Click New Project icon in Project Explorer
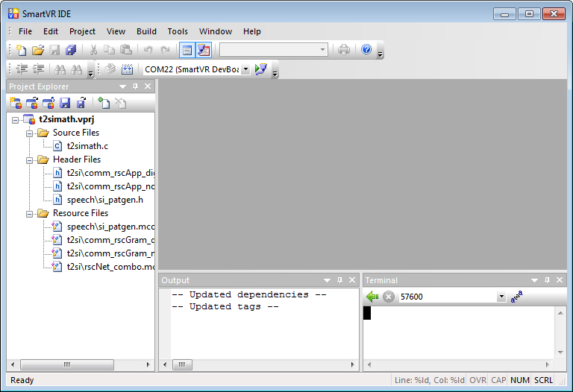Viewport: 573px width, 392px height. click(16, 104)
